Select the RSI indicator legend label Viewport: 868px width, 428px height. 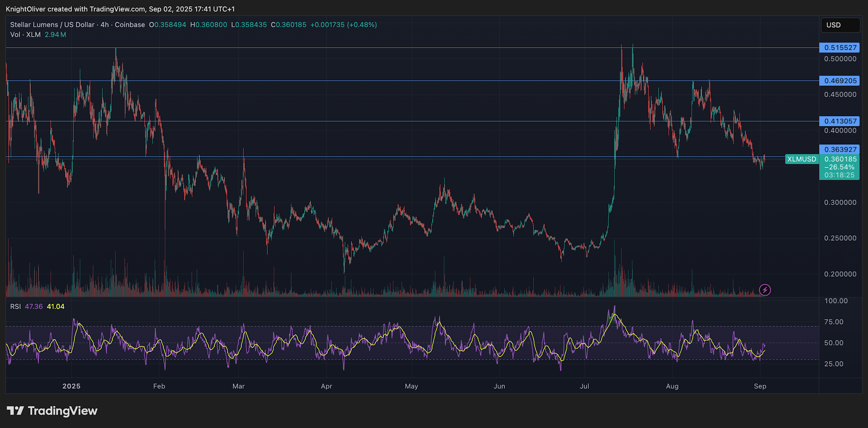tap(16, 306)
